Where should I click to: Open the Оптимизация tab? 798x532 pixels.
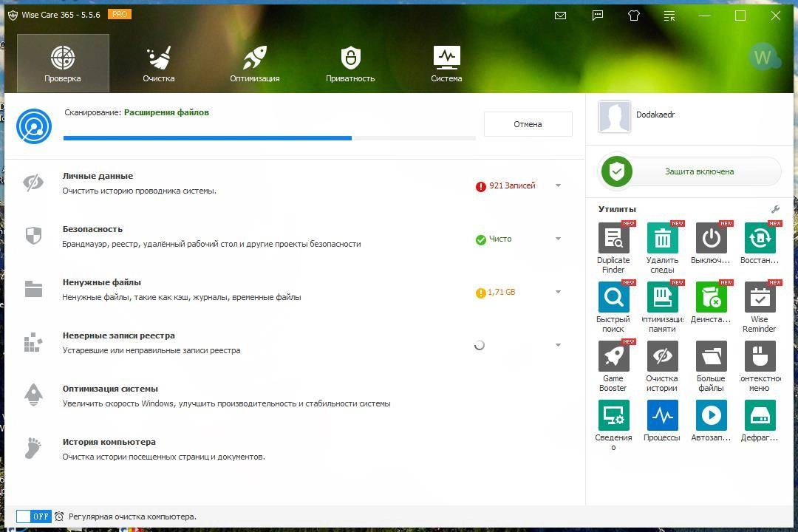pos(254,63)
